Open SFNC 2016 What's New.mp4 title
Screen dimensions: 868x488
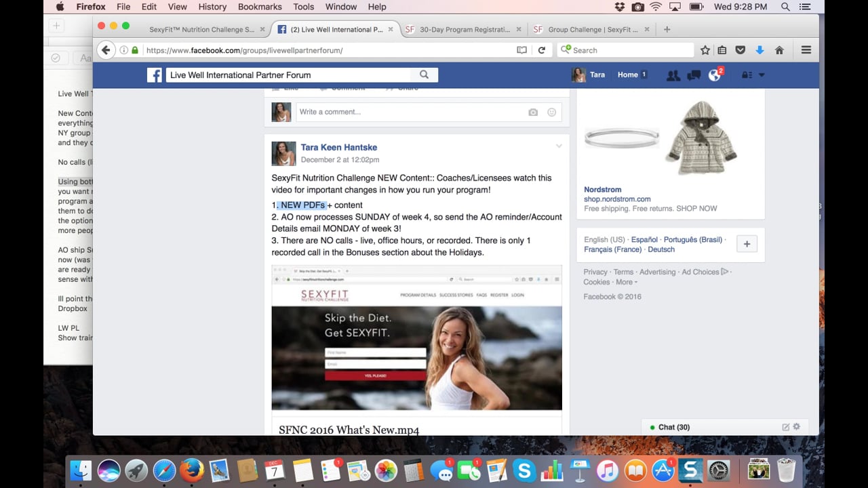[x=349, y=430]
